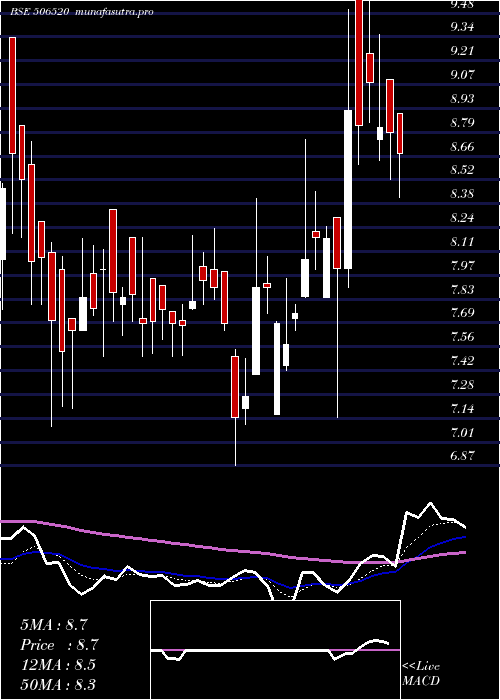
Task: Click the 7.56 price axis label
Action: [462, 337]
